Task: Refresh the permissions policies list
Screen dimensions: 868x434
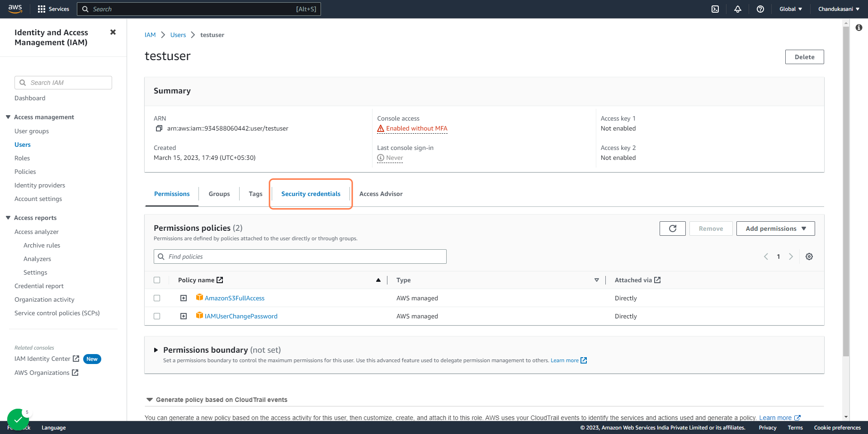Action: click(673, 229)
